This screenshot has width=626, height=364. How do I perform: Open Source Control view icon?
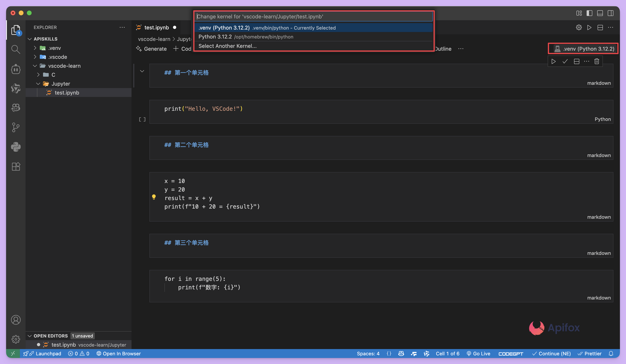tap(16, 127)
